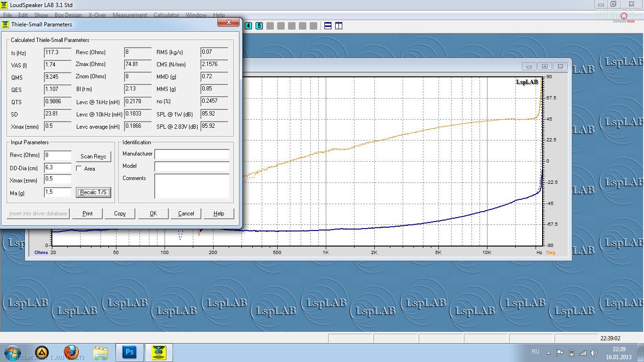Open the Show menu

(41, 15)
